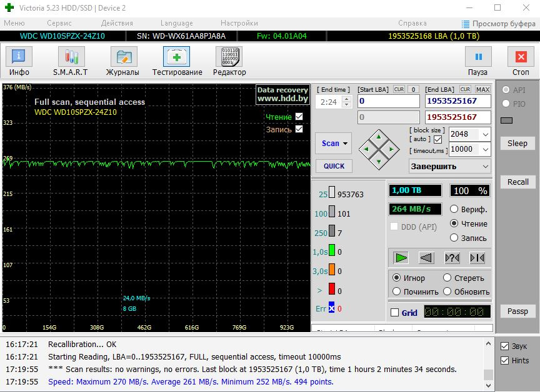Click the green play forward scan button
This screenshot has width=540, height=392.
pos(401,257)
